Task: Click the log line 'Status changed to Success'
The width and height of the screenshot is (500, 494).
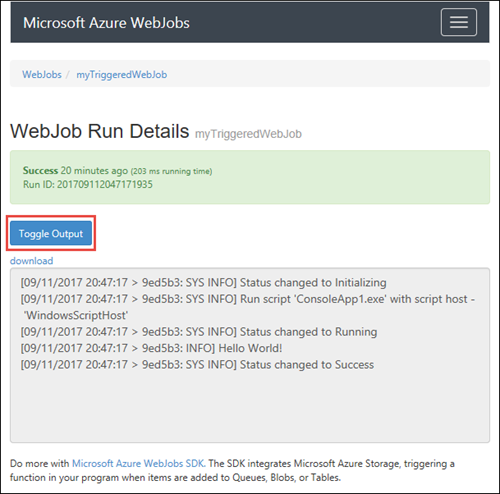Action: (197, 364)
